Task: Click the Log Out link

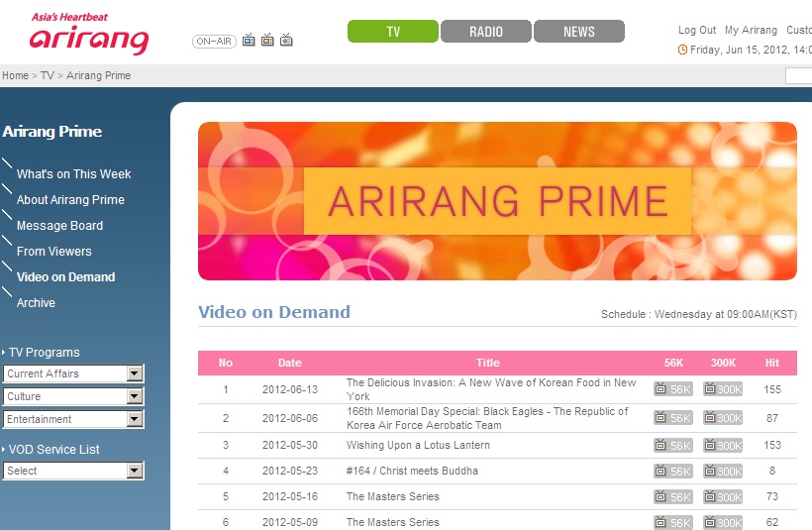Action: tap(697, 30)
